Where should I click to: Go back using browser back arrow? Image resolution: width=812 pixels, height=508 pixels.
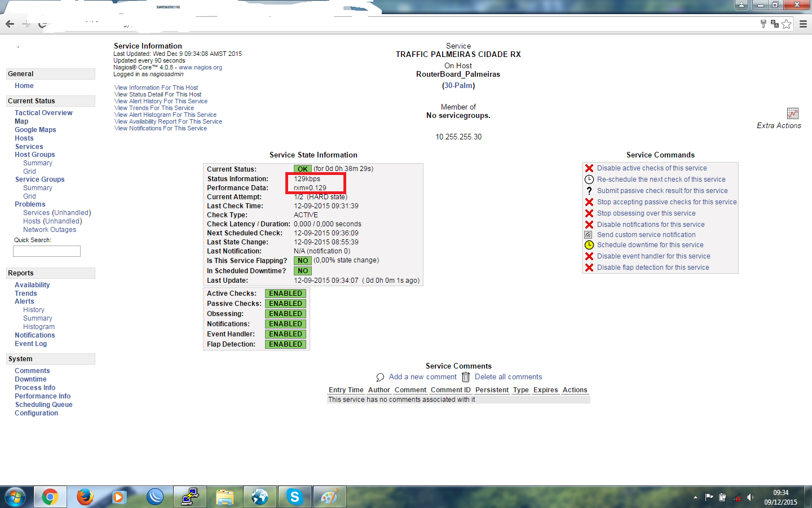point(10,24)
